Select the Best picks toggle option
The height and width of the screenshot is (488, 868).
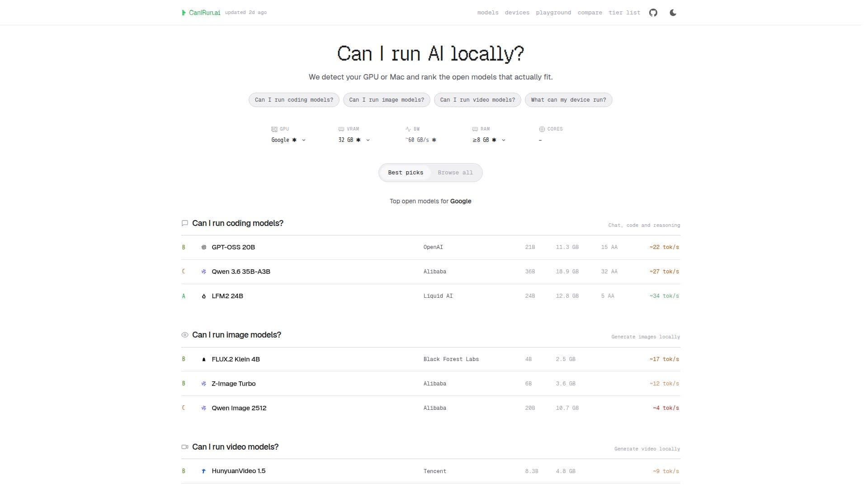(x=406, y=173)
